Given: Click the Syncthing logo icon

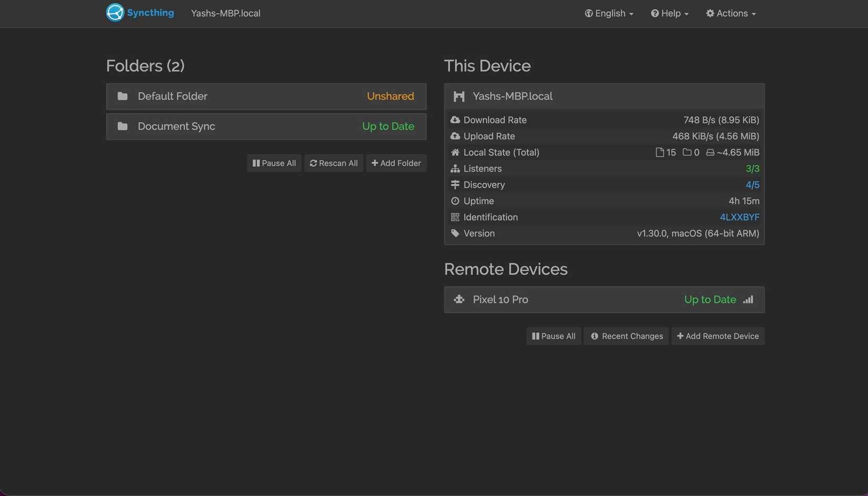Looking at the screenshot, I should [115, 12].
